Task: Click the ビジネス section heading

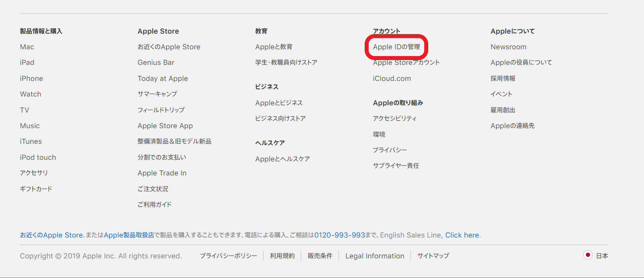Action: click(x=267, y=87)
